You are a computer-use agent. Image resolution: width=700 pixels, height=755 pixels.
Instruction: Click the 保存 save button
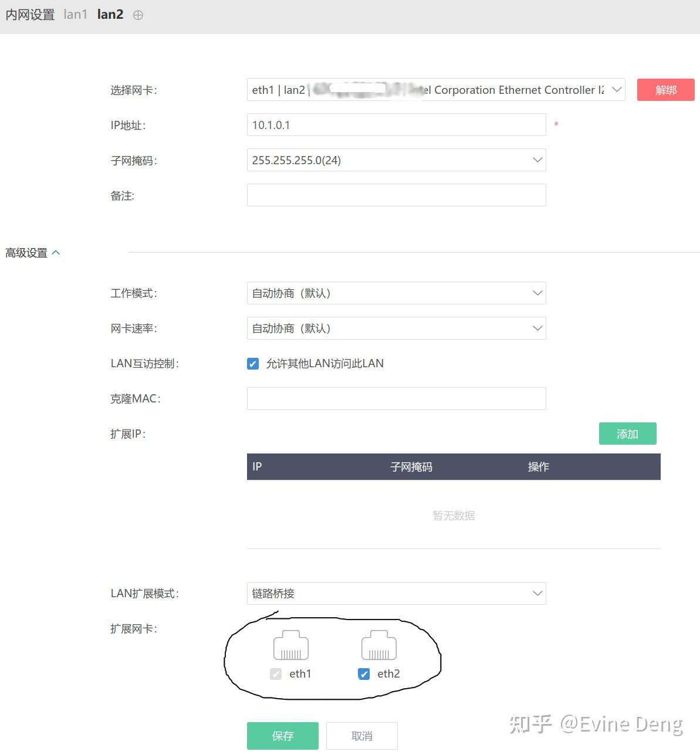[x=282, y=736]
